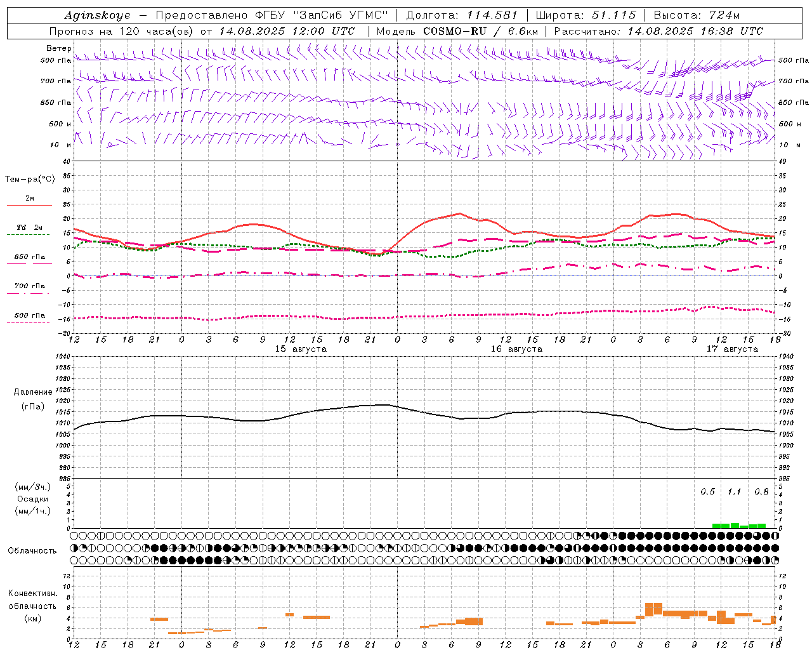
Task: Select the Широта: 51.115 field
Action: click(586, 15)
